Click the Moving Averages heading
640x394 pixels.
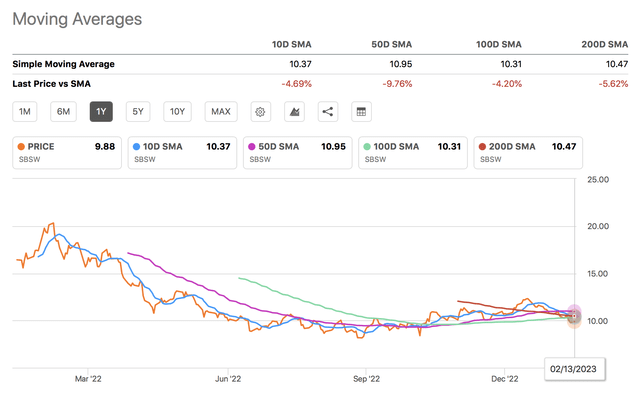(x=77, y=19)
